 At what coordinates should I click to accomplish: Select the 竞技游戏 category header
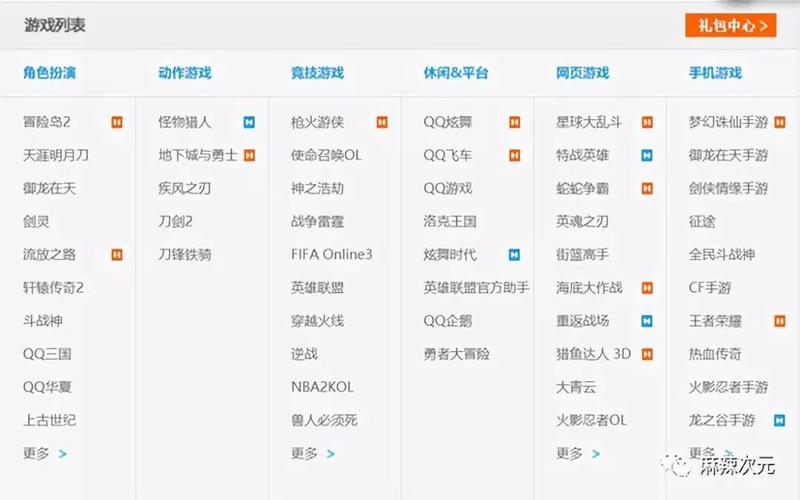click(x=317, y=73)
